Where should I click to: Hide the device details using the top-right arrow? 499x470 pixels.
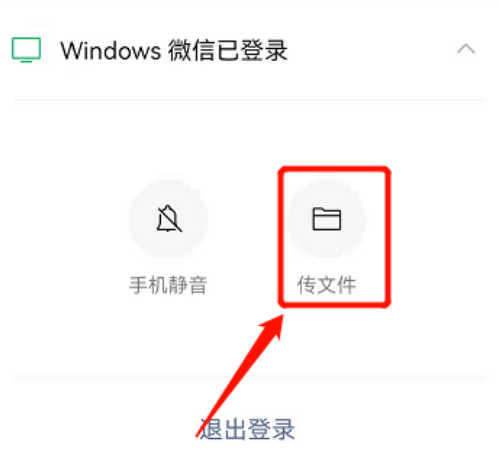(x=466, y=49)
